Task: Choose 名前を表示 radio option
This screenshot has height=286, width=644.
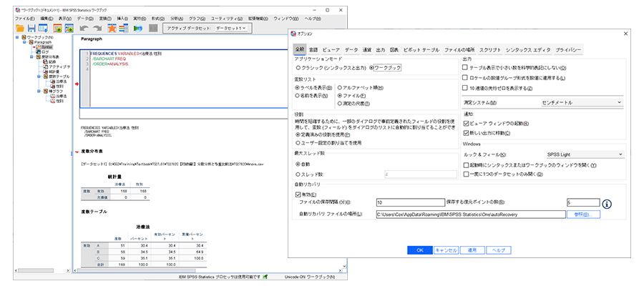Action: pyautogui.click(x=298, y=96)
